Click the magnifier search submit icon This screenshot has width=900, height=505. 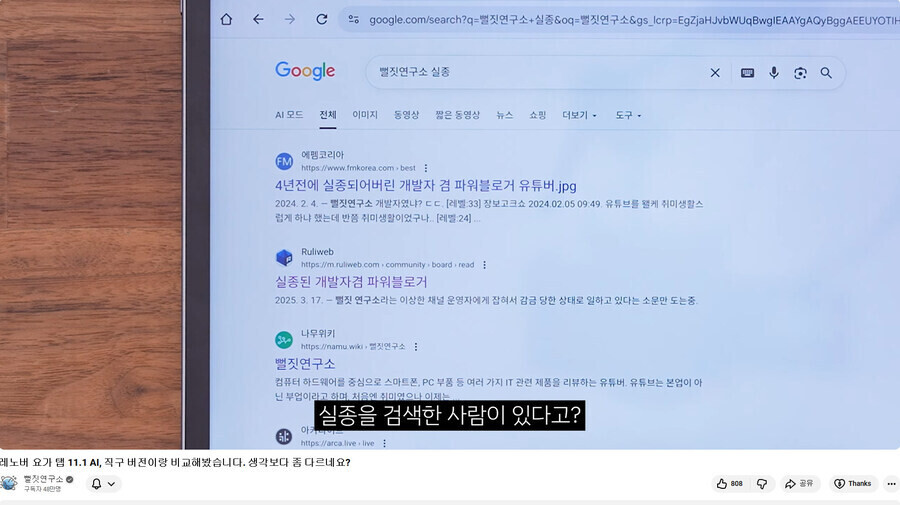(826, 73)
